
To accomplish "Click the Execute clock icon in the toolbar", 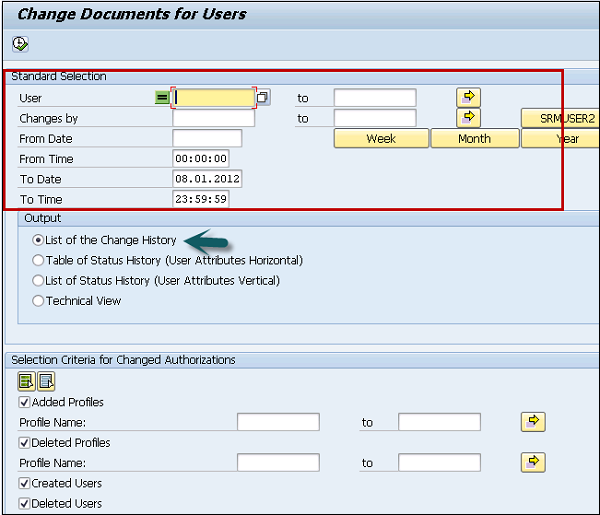I will (20, 44).
